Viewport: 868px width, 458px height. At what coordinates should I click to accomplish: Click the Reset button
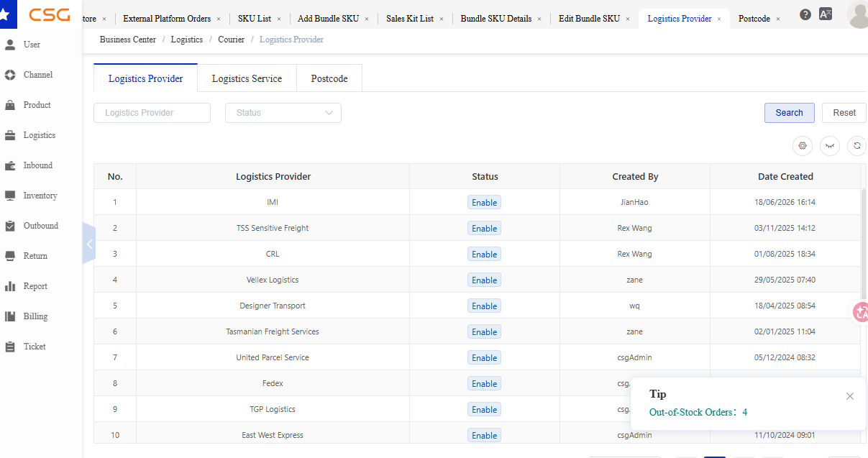844,113
